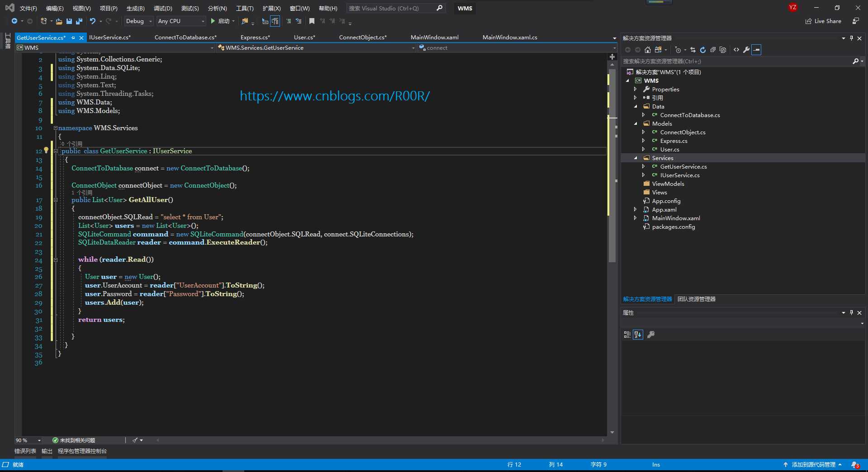Collapse the Data folder

pyautogui.click(x=635, y=107)
